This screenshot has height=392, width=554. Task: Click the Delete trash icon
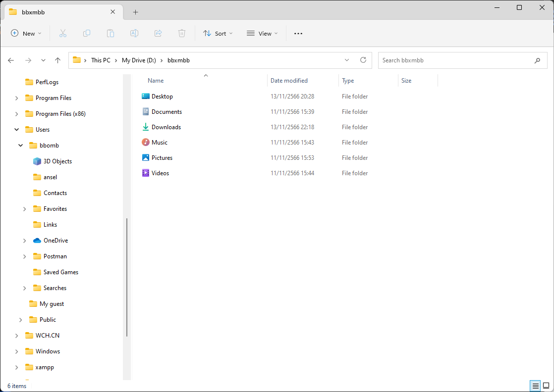[182, 33]
